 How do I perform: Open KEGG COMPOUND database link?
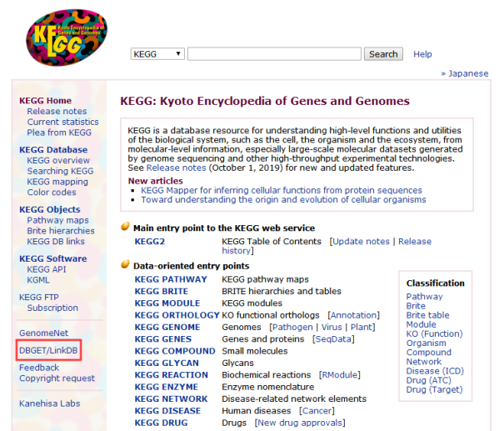(175, 351)
